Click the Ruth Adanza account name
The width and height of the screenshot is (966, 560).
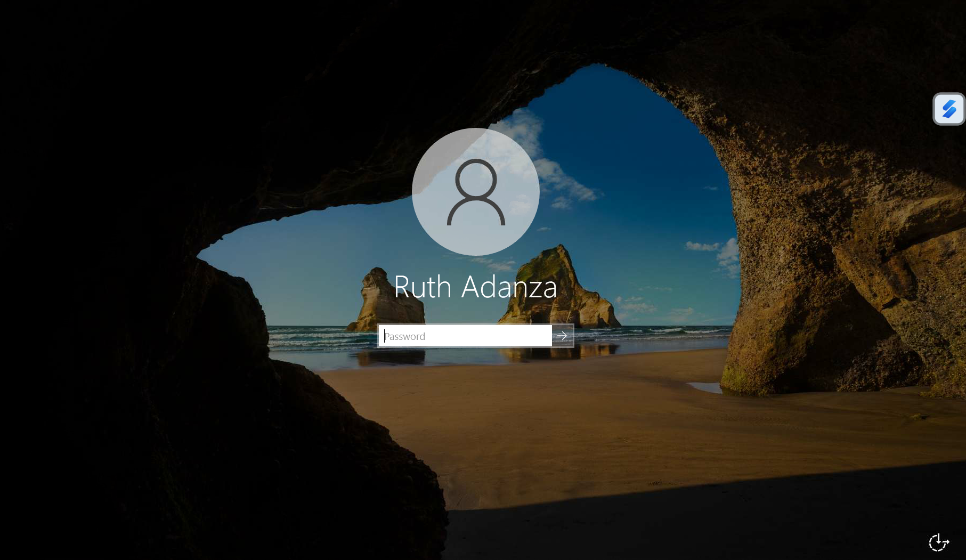point(475,287)
